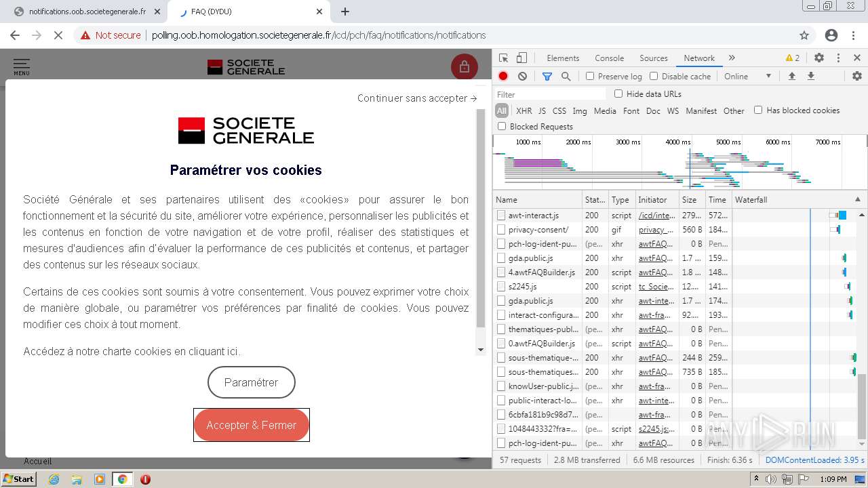
Task: Enable Disable cache checkbox
Action: tap(654, 77)
